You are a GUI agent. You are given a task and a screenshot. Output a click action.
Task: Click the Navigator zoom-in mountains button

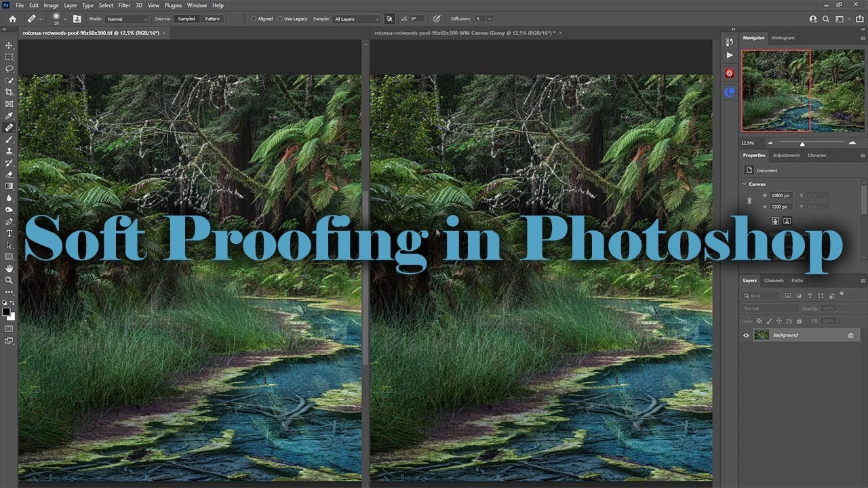(x=852, y=143)
